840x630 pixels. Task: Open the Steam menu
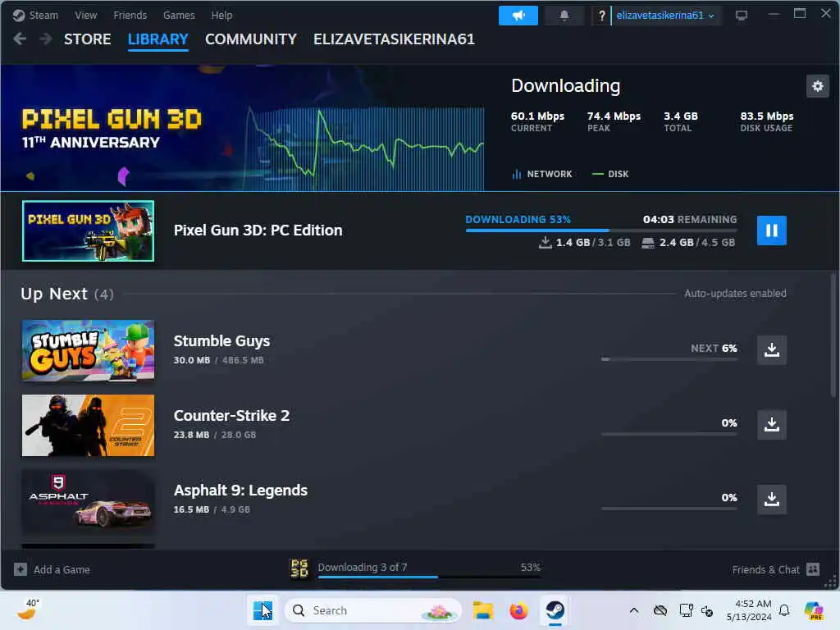(x=43, y=16)
